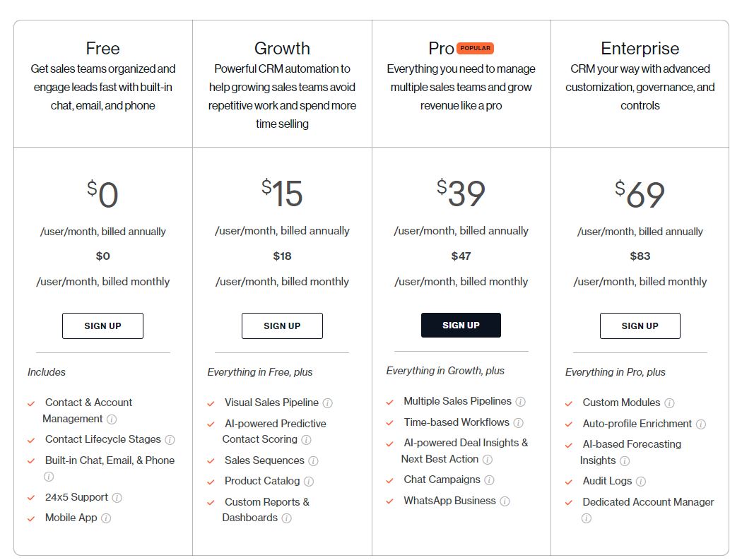Sign up for the Enterprise plan

(640, 326)
